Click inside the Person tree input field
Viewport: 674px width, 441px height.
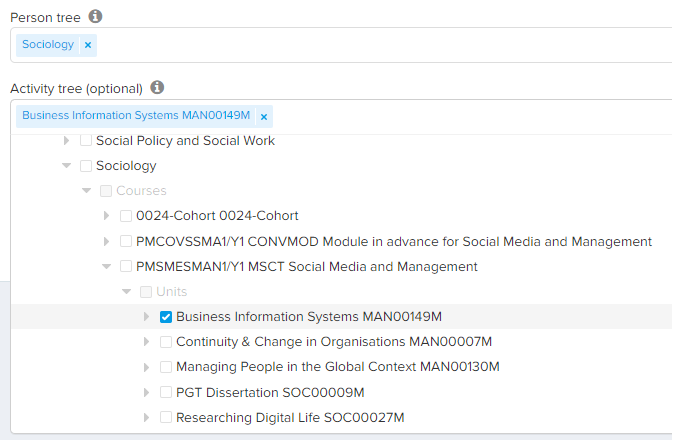(x=380, y=45)
